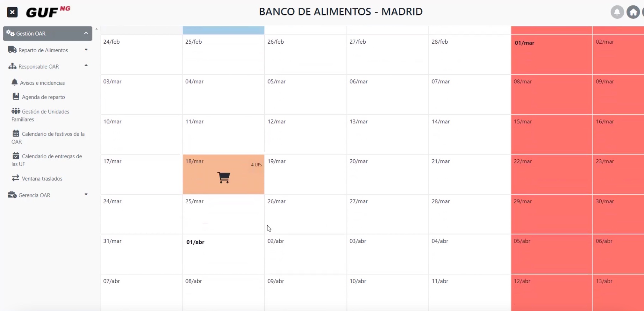Select the red 01/mar weekend cell
Image resolution: width=644 pixels, height=311 pixels.
(x=552, y=54)
